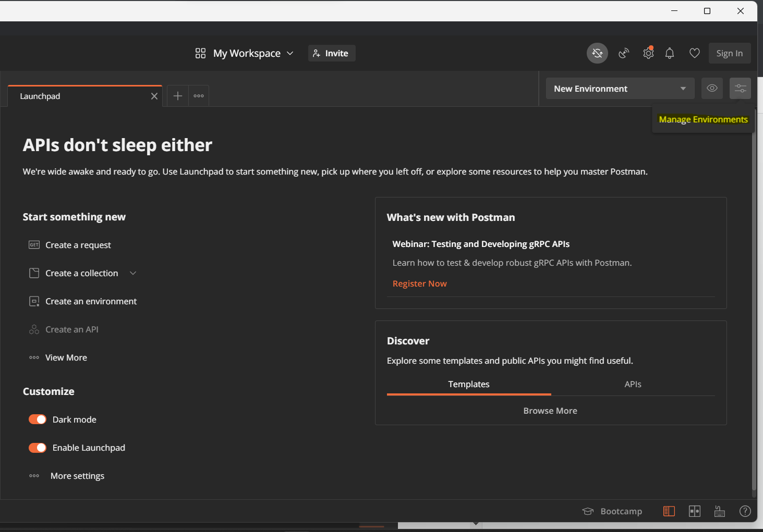The image size is (763, 532).
Task: Open the environment quick look eye
Action: tap(712, 89)
